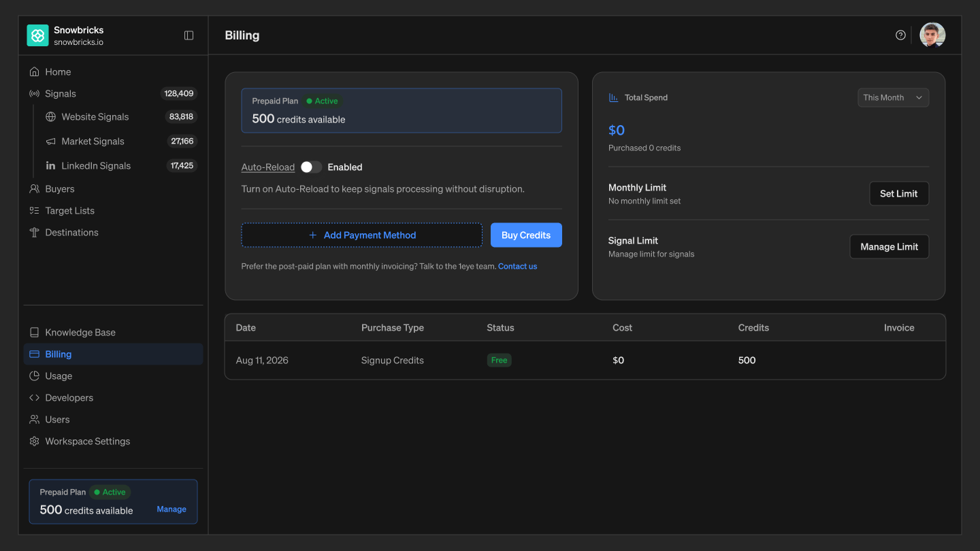Click the Workspace Settings gear icon

click(x=35, y=441)
